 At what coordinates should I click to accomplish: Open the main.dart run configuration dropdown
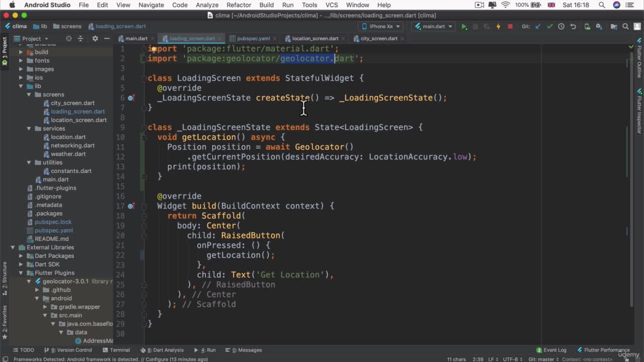click(x=433, y=26)
